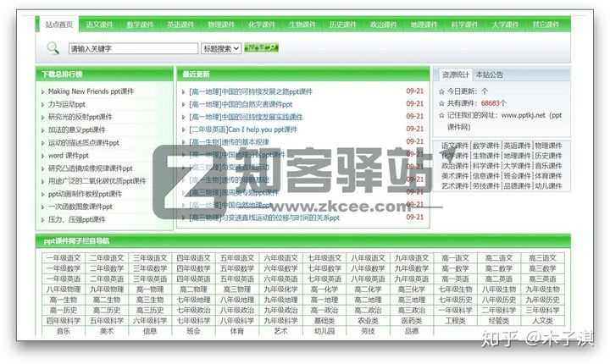Viewport: 610px width, 364px height.
Task: Select 人文类 in the category table
Action: point(543,321)
